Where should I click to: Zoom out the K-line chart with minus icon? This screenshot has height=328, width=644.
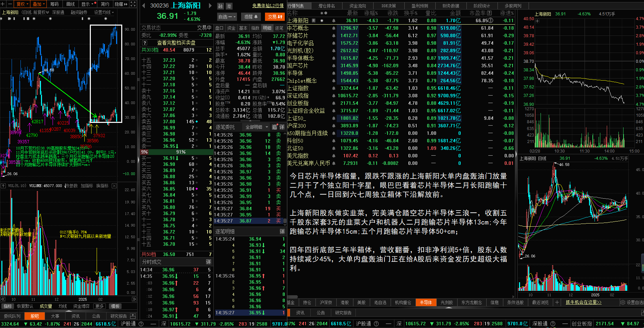pyautogui.click(x=10, y=4)
